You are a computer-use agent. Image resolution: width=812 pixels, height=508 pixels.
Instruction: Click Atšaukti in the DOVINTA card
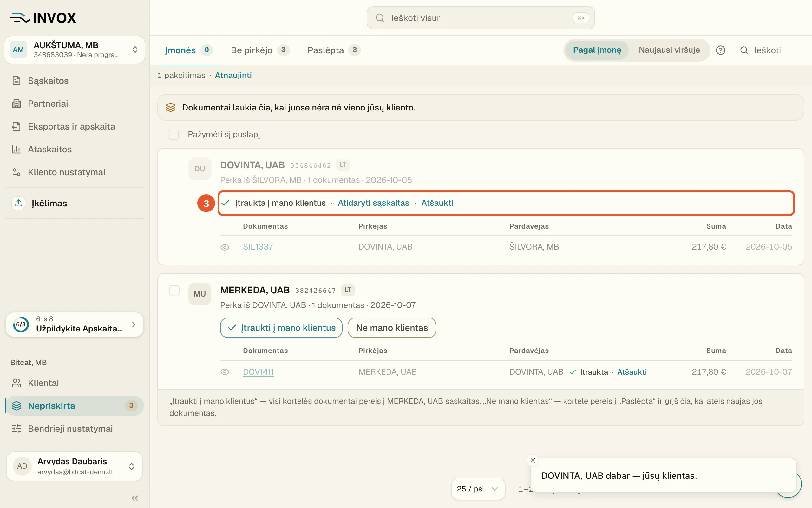[437, 203]
